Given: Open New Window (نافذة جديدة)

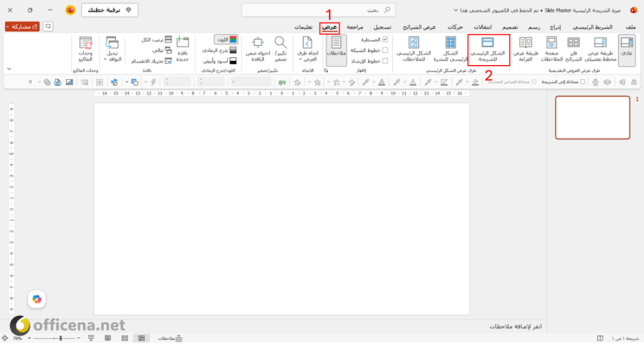Looking at the screenshot, I should click(182, 50).
